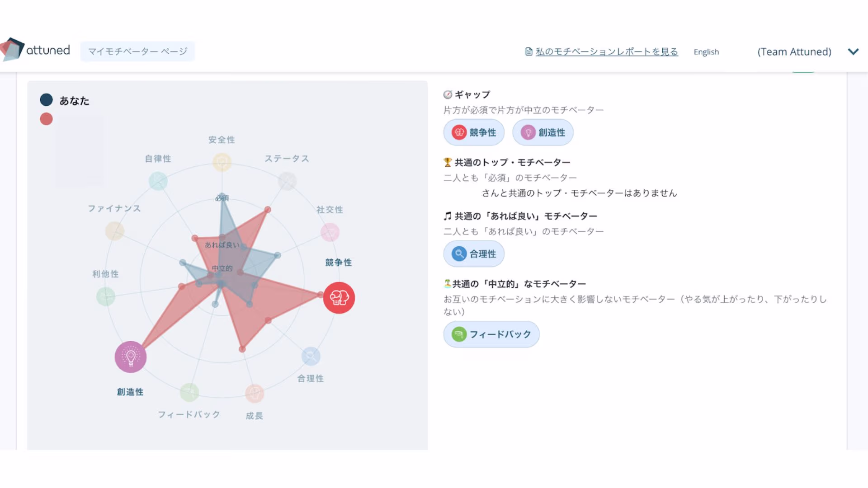Image resolution: width=868 pixels, height=488 pixels.
Task: Expand the 創造性 gap badge details
Action: 542,132
